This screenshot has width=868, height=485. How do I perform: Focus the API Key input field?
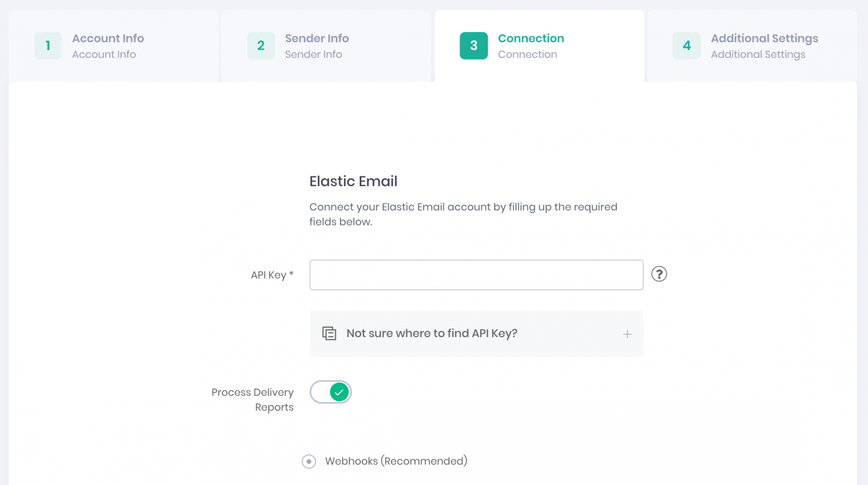click(x=476, y=275)
